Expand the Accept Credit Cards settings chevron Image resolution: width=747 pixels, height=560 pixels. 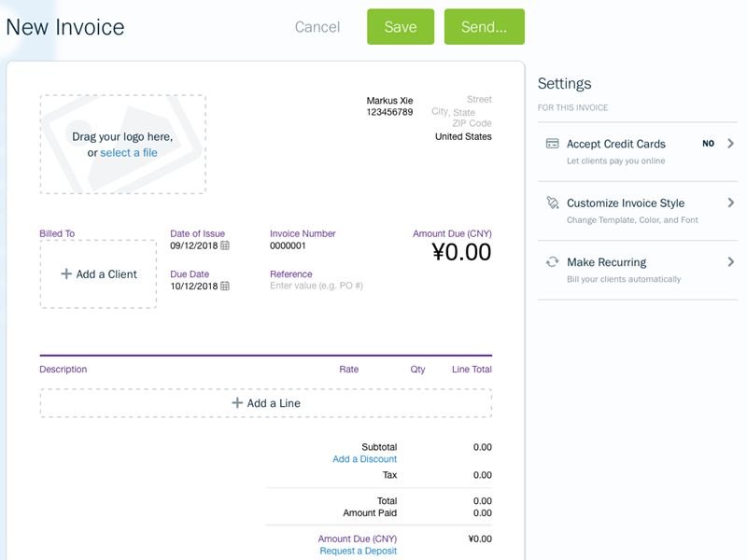[731, 143]
